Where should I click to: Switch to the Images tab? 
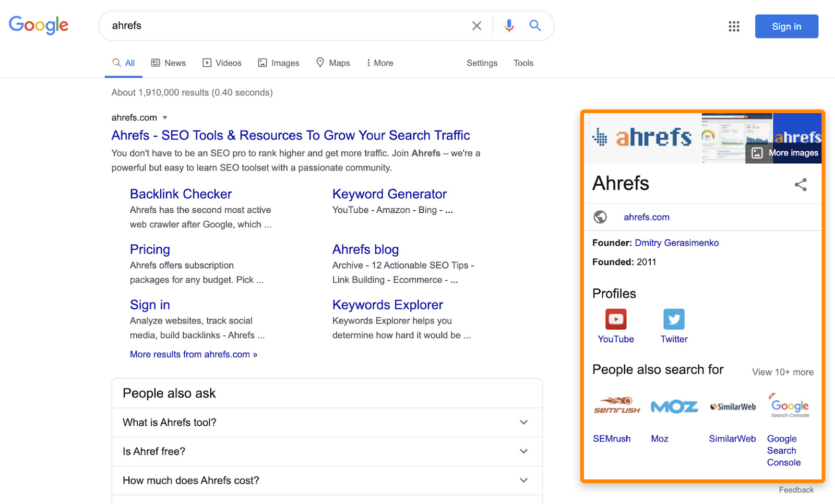(279, 63)
